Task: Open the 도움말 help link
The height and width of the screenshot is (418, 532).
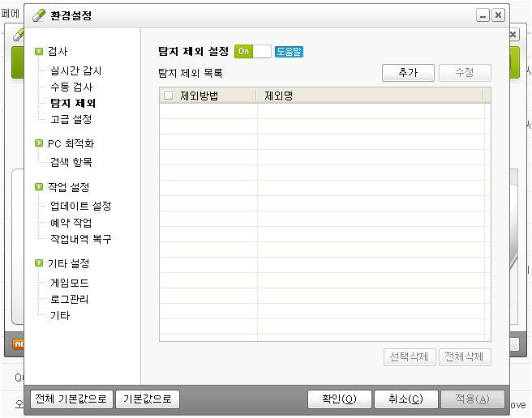Action: tap(289, 52)
